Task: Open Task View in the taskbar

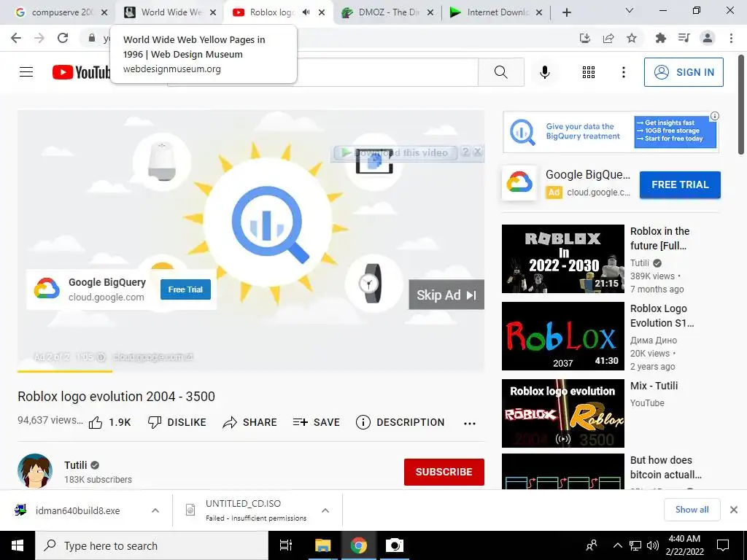Action: pyautogui.click(x=286, y=545)
